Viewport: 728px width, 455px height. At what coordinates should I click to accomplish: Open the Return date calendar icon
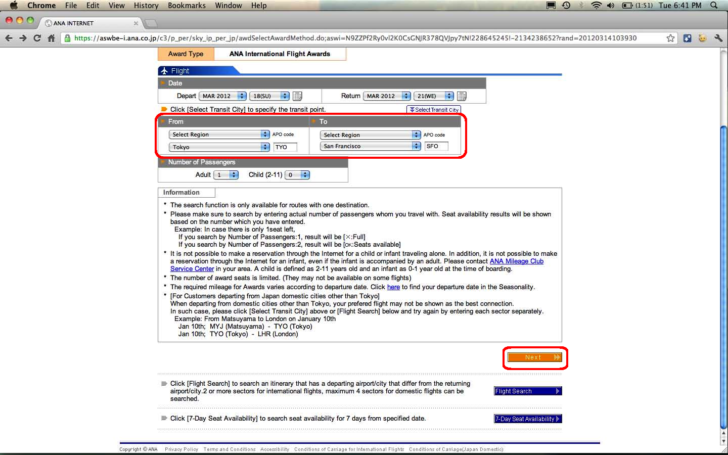[x=462, y=96]
